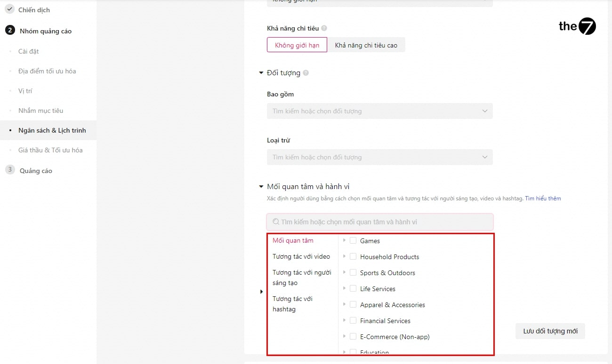Click the help icon next to Đối tượng
Screen dimensions: 612x364
[x=306, y=73]
